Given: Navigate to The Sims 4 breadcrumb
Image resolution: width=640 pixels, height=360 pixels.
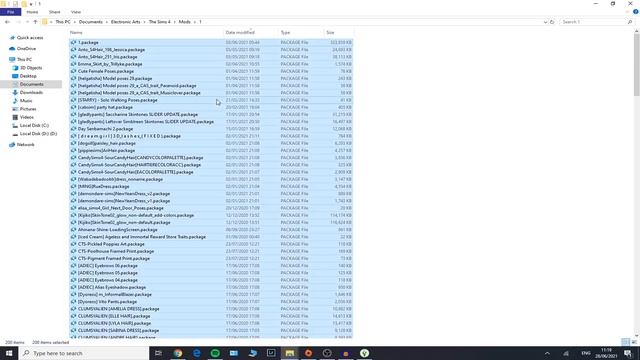Looking at the screenshot, I should pos(160,22).
